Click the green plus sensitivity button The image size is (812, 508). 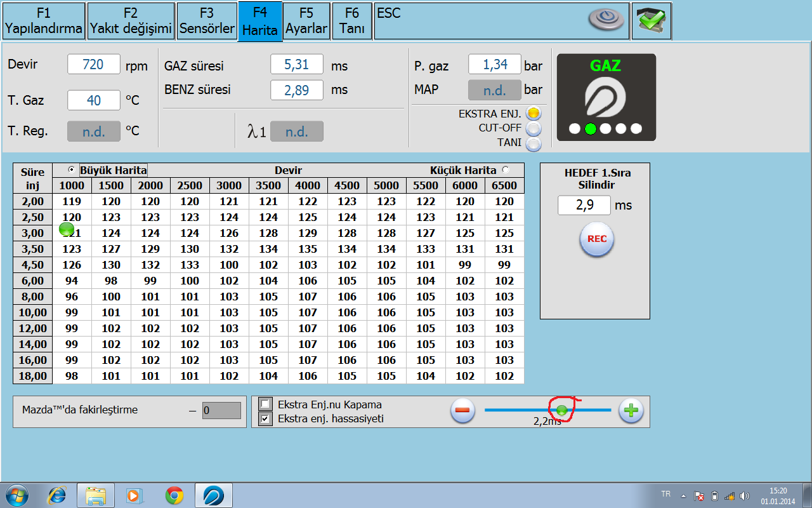(631, 410)
